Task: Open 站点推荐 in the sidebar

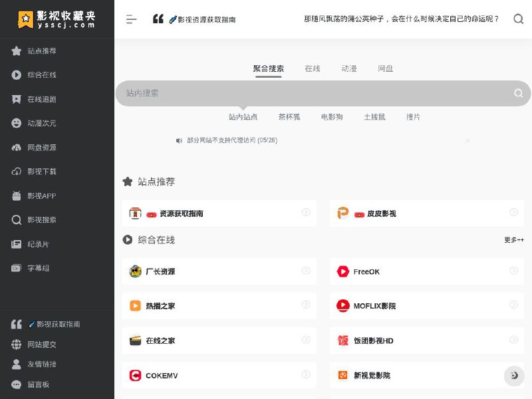Action: coord(41,51)
